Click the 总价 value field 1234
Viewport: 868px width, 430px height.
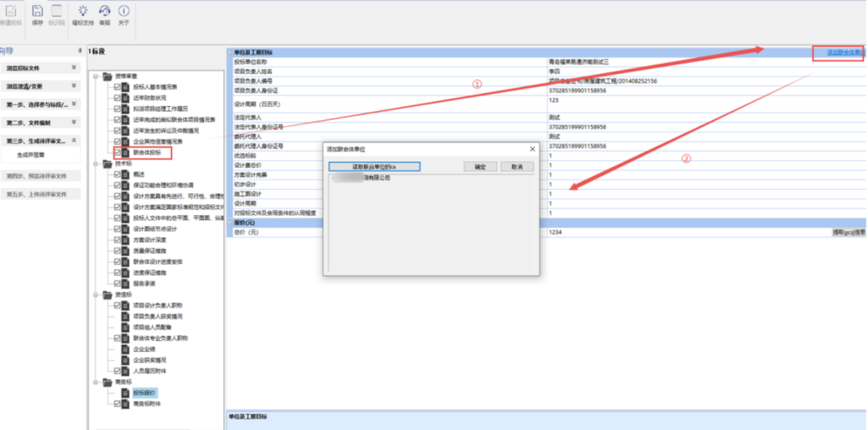pos(690,232)
